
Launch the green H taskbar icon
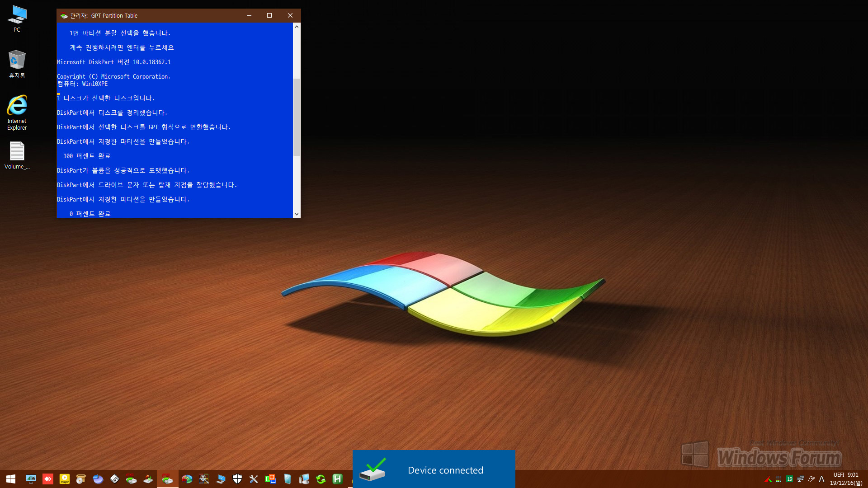(337, 479)
